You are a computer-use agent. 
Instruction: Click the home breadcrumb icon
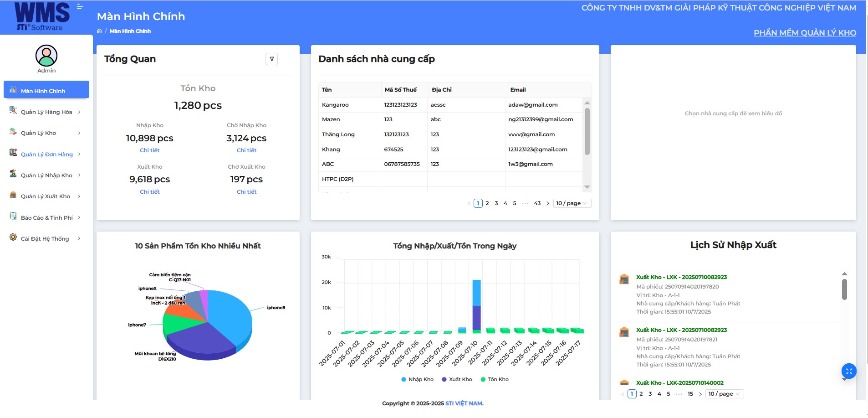click(99, 31)
